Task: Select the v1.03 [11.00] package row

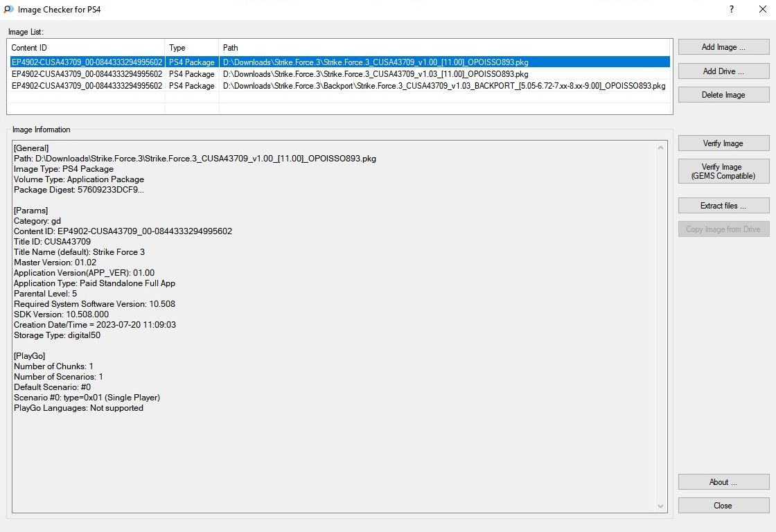Action: (374, 74)
